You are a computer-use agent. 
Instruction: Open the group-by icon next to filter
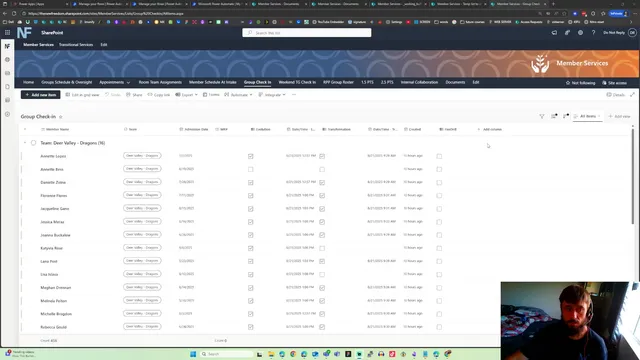point(554,116)
